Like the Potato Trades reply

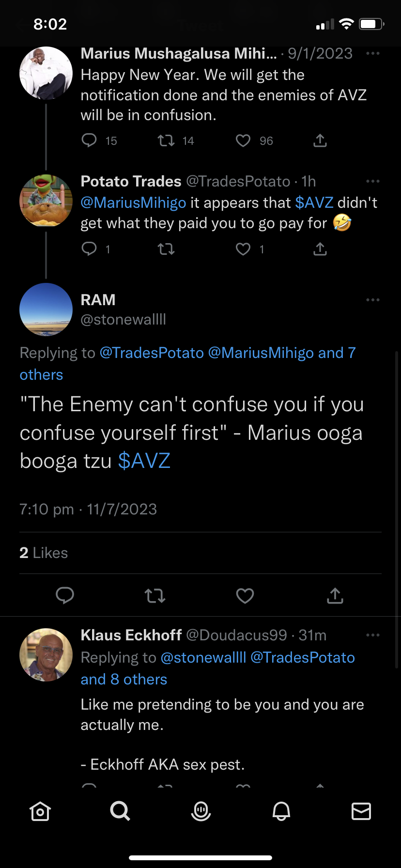(x=243, y=249)
